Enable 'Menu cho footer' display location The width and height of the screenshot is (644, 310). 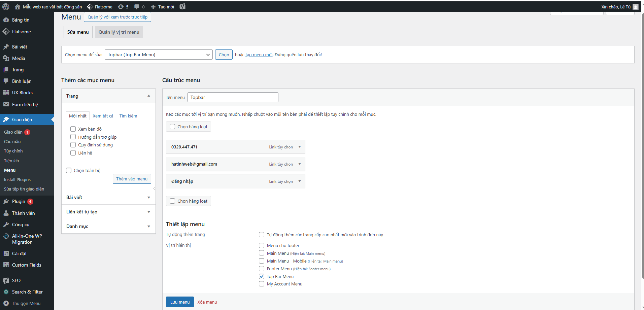pos(262,245)
